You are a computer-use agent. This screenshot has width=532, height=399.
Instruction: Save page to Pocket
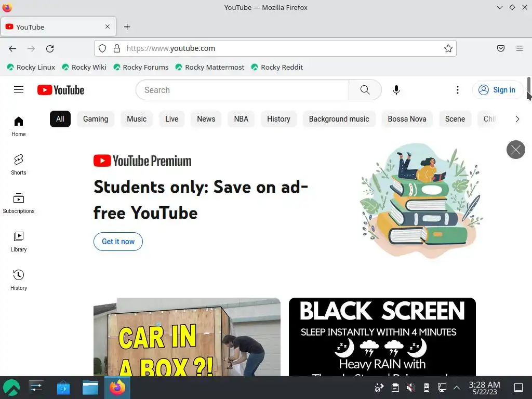(501, 48)
